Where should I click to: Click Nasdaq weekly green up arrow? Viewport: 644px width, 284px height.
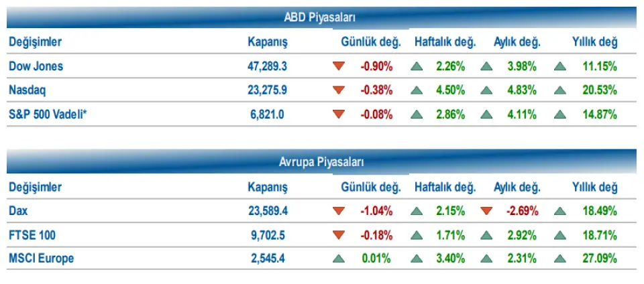click(x=417, y=90)
